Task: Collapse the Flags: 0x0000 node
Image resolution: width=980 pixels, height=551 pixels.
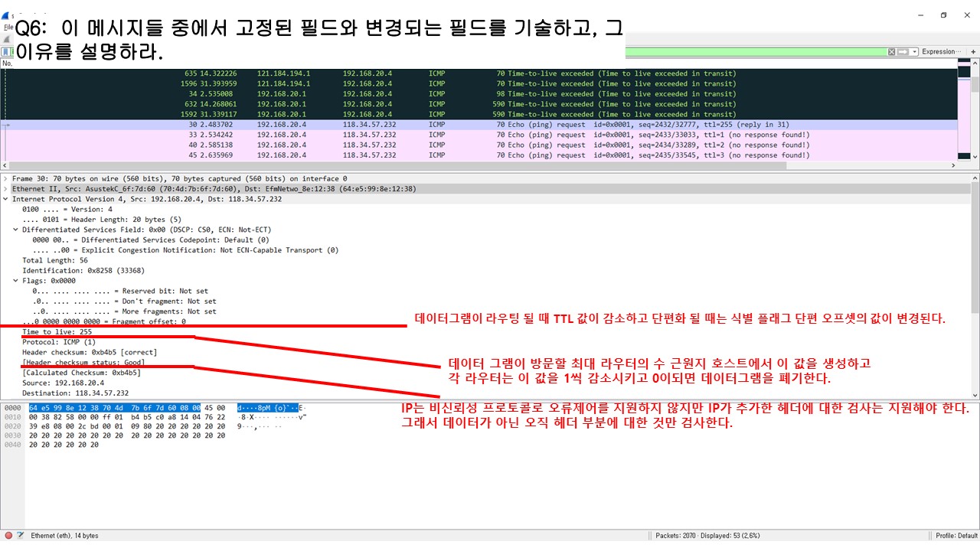Action: point(15,281)
